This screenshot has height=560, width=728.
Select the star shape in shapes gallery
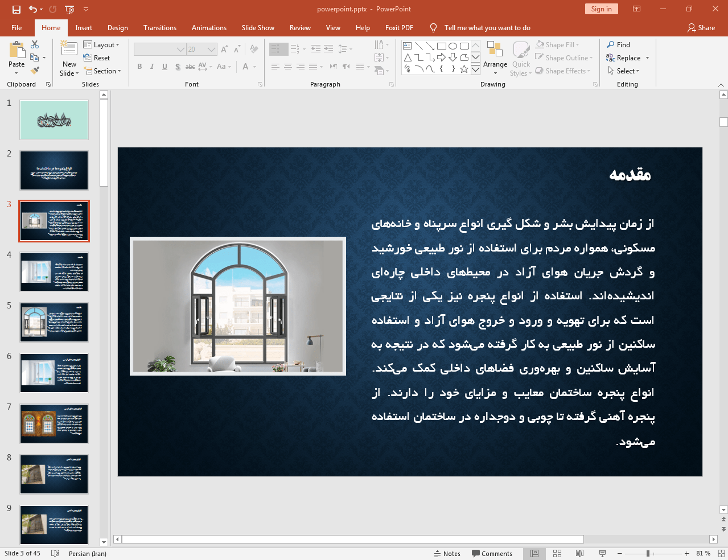tap(464, 69)
